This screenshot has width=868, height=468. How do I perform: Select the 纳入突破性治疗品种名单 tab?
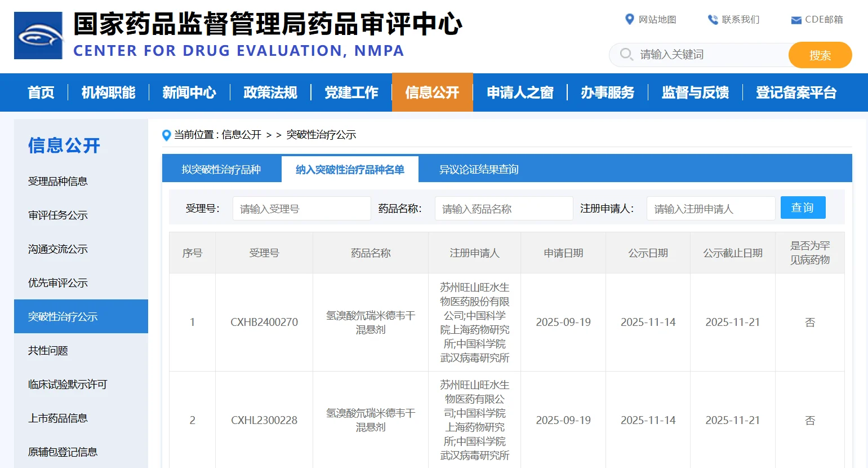[350, 169]
